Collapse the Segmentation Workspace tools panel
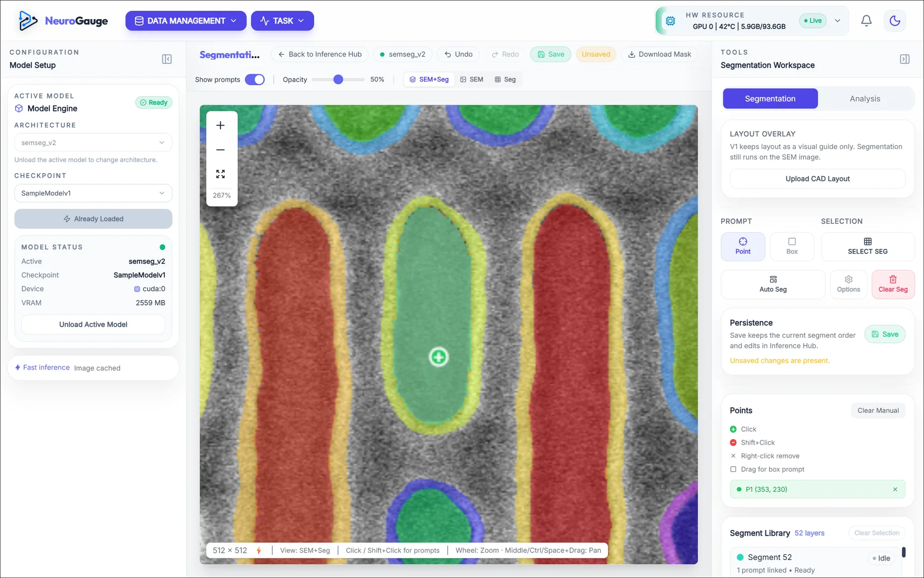924x578 pixels. (904, 59)
